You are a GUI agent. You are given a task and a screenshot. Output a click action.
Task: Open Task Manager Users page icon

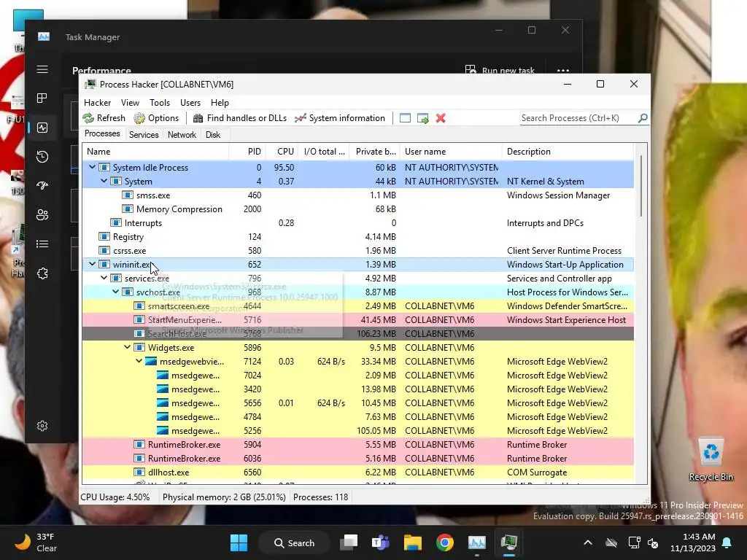42,215
